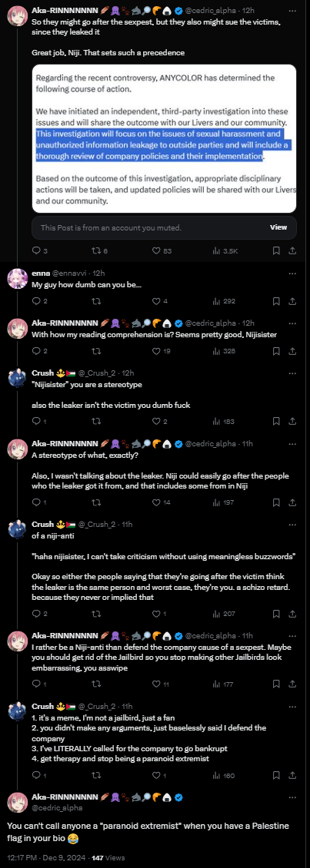This screenshot has width=310, height=868.
Task: Reply to Crush's "of a niji-anti" post
Action: coord(37,613)
